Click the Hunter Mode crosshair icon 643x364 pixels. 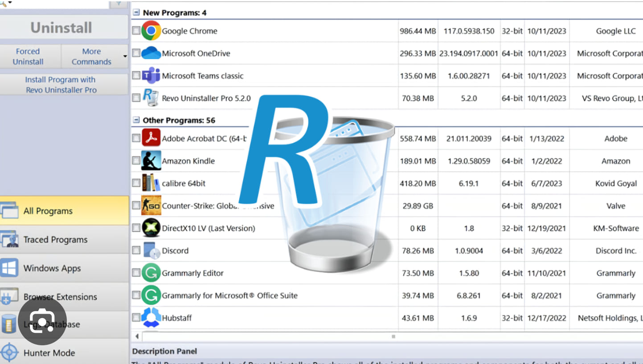point(9,353)
